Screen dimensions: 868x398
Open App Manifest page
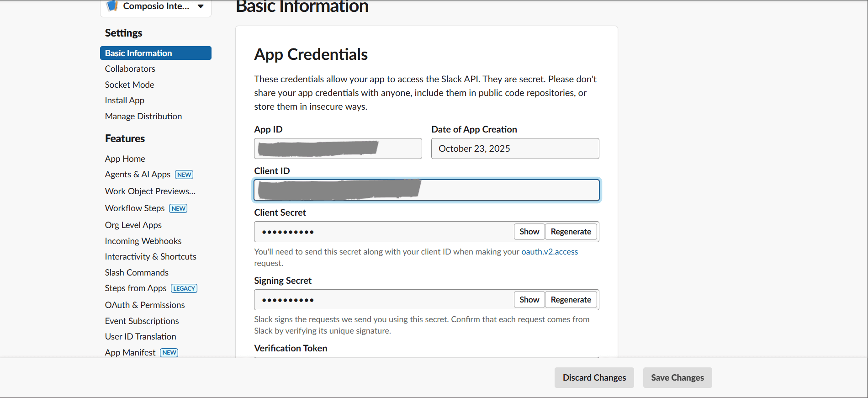coord(130,352)
